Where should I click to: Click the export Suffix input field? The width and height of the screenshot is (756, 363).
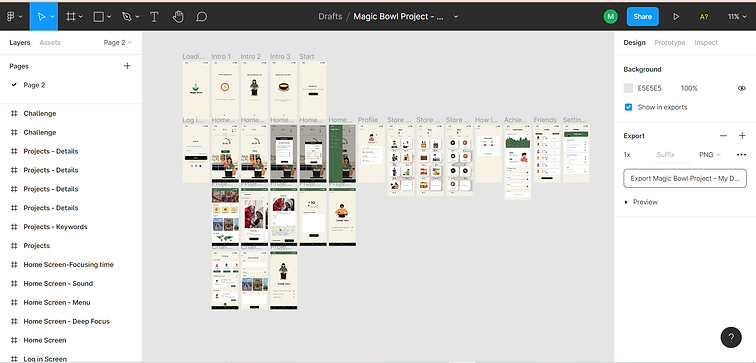click(x=674, y=155)
